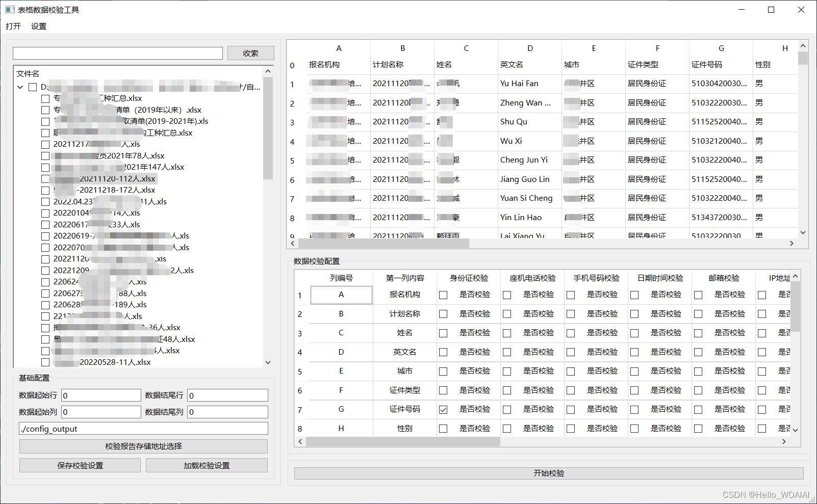This screenshot has width=817, height=504.
Task: Enable 座机电话校验 for the 计划名称 row
Action: tap(506, 314)
